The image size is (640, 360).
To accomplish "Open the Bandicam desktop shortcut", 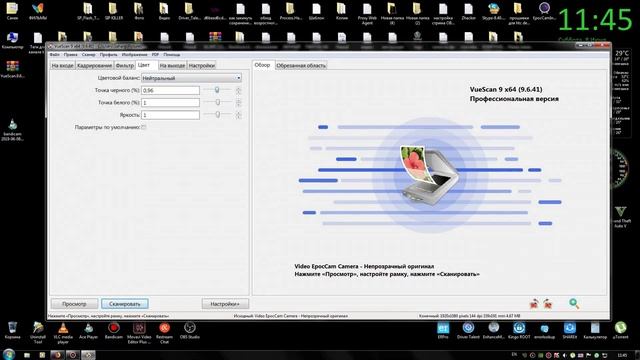I will click(x=113, y=330).
